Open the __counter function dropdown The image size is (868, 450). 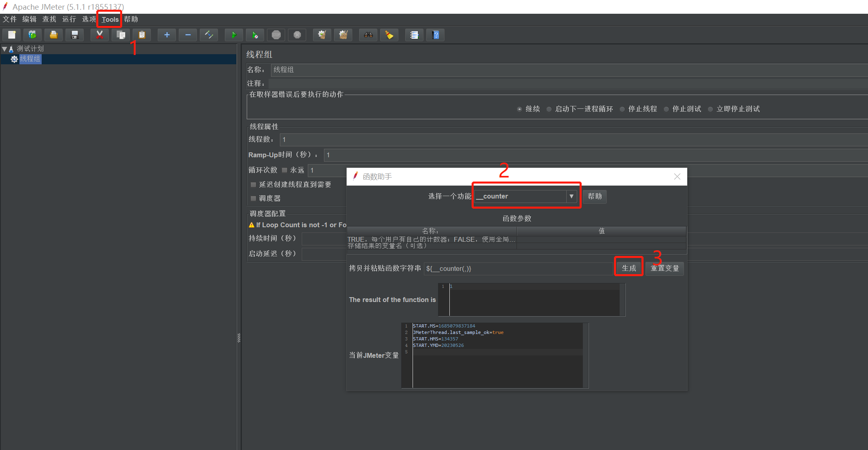coord(571,196)
